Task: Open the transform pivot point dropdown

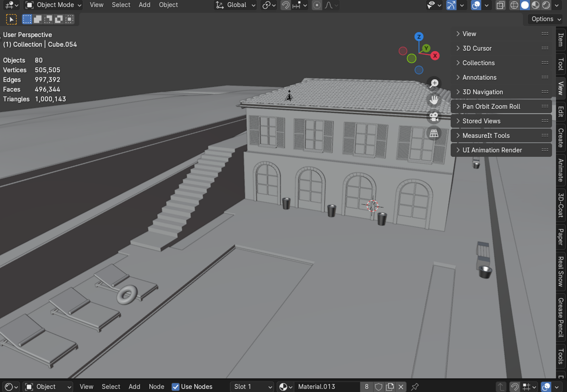Action: [269, 5]
